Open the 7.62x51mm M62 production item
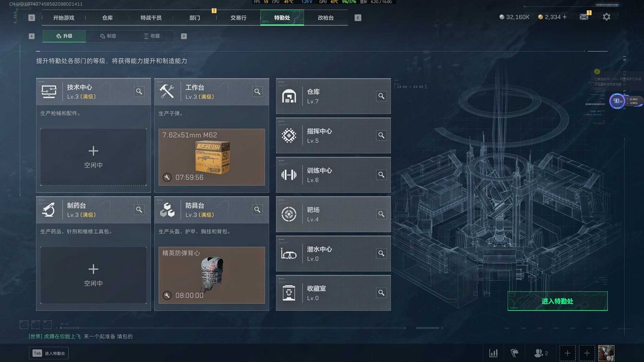The width and height of the screenshot is (644, 362). [212, 157]
